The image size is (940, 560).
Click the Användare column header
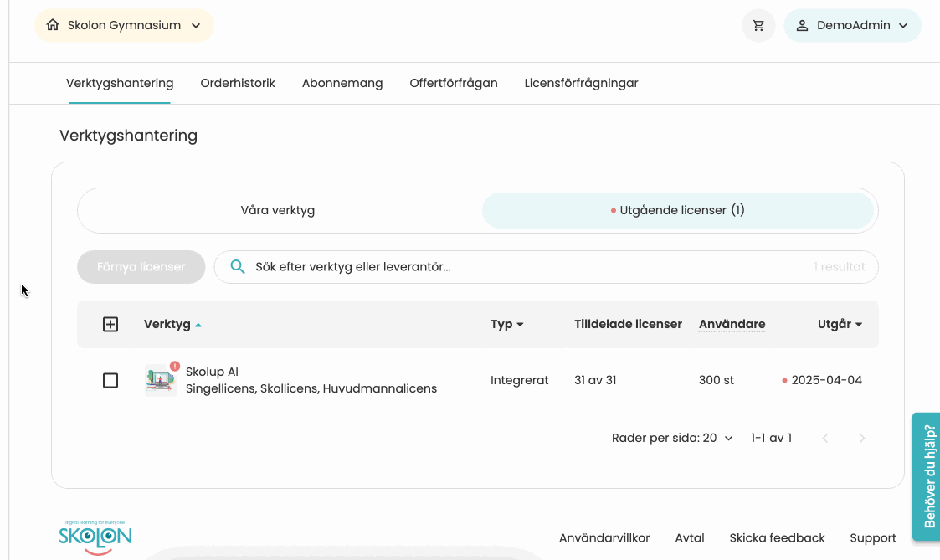click(x=732, y=325)
